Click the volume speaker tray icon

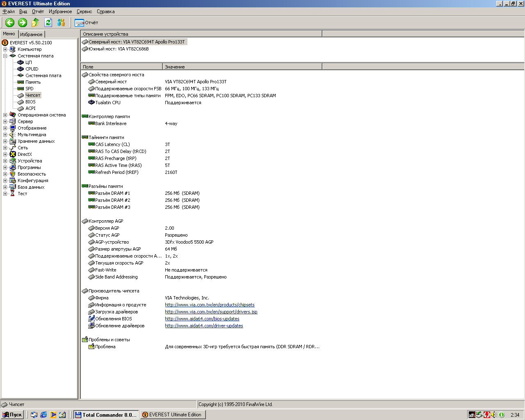click(494, 415)
